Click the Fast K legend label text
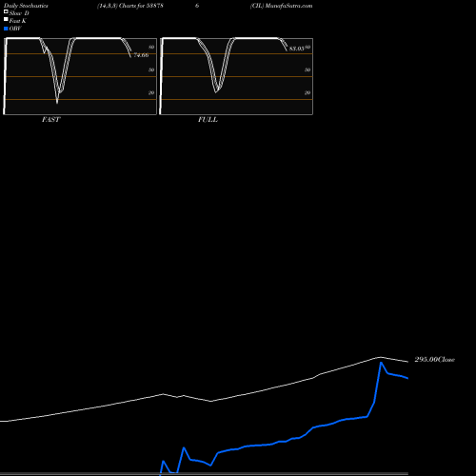The width and height of the screenshot is (476, 476). (18, 21)
